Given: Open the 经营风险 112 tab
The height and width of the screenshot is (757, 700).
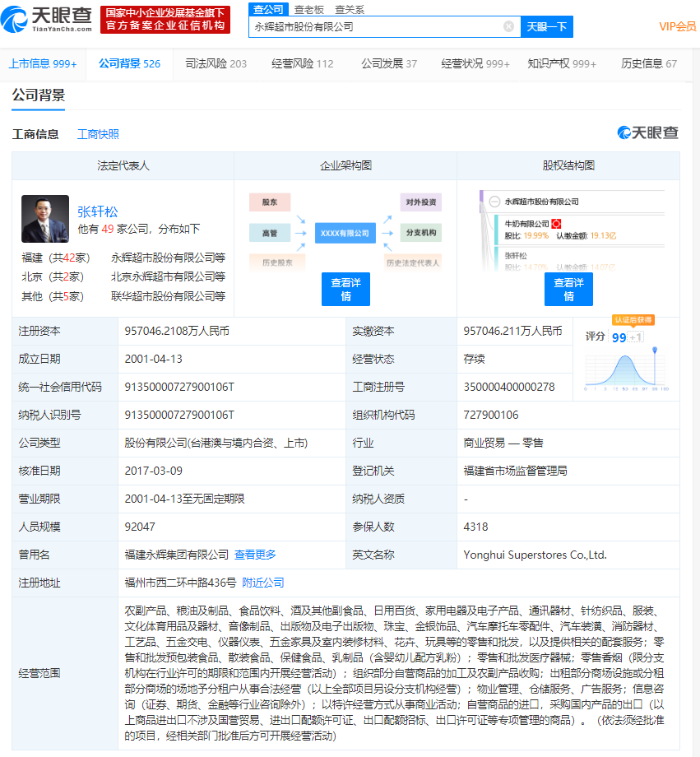Looking at the screenshot, I should [x=302, y=63].
